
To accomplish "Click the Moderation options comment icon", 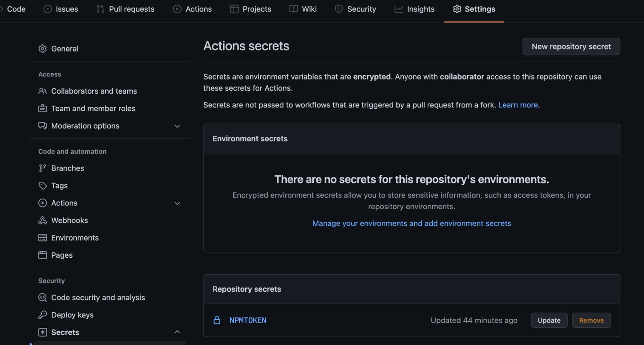I will tap(43, 126).
